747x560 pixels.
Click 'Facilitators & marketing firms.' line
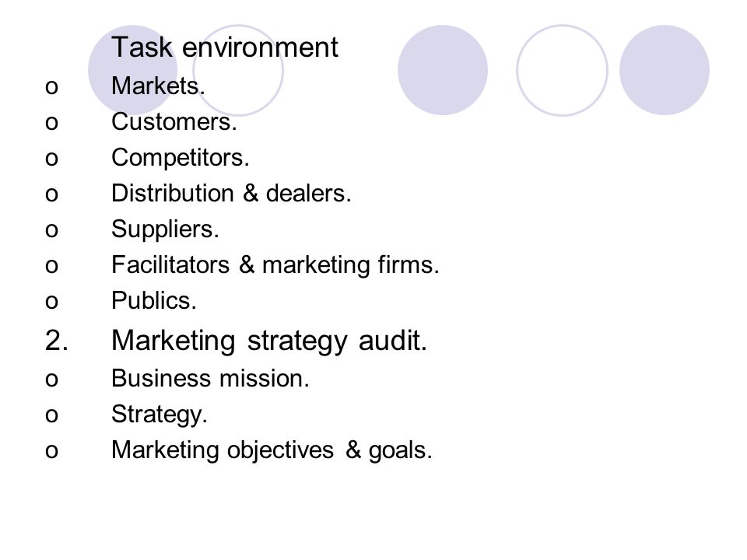click(x=275, y=265)
